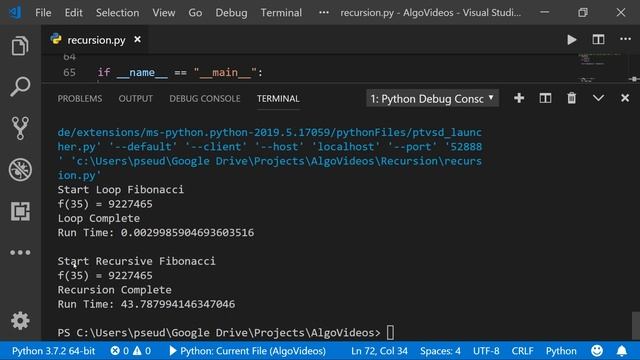This screenshot has height=360, width=640.
Task: Open the editor More Actions menu
Action: click(x=625, y=39)
